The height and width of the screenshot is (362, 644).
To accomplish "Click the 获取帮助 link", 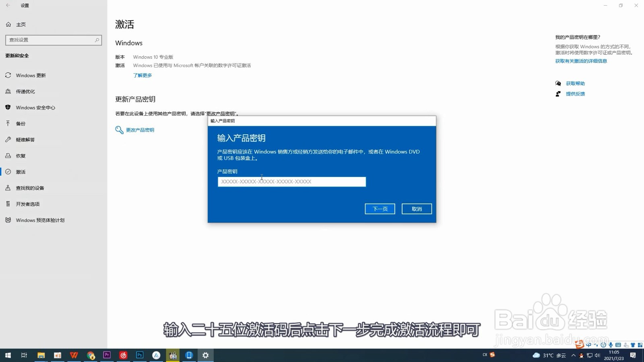I will click(x=575, y=84).
